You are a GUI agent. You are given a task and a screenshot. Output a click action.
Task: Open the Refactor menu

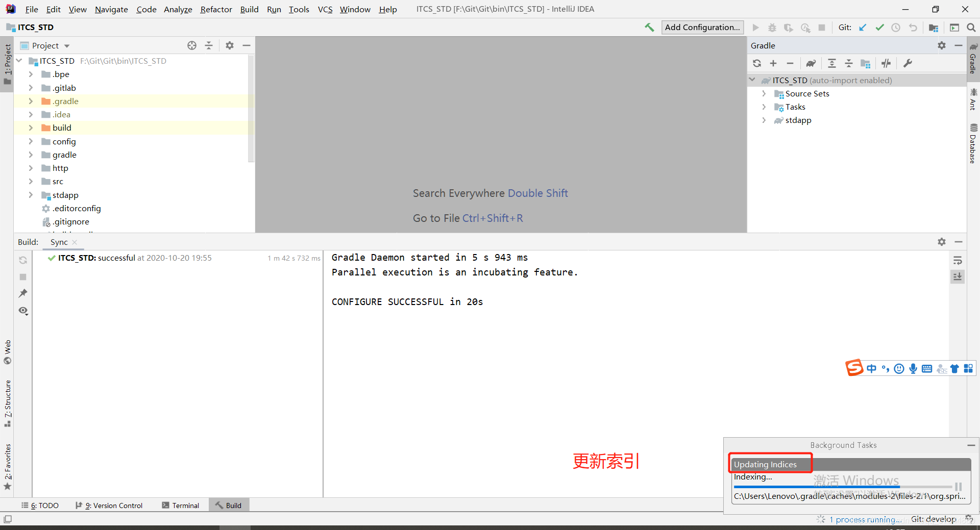coord(216,9)
